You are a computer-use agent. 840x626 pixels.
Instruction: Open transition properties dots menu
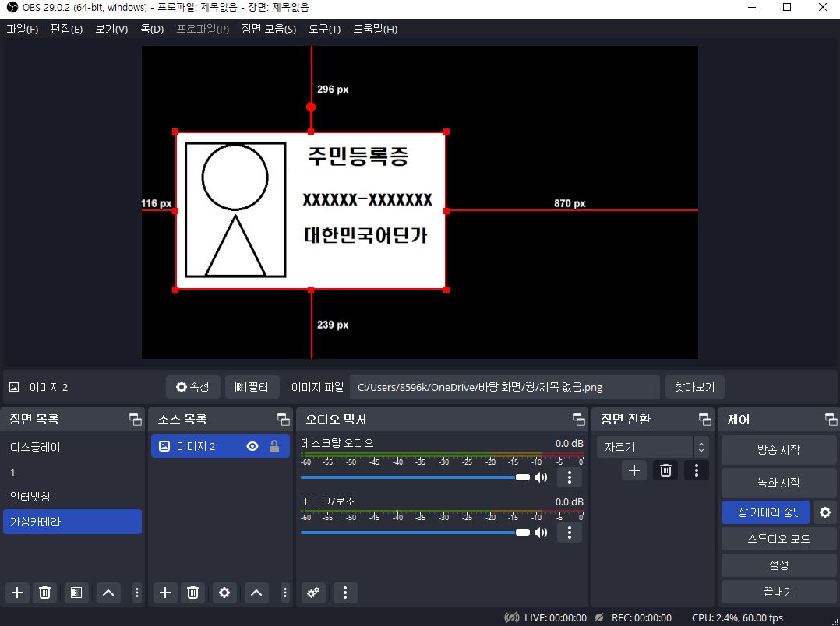pyautogui.click(x=697, y=470)
